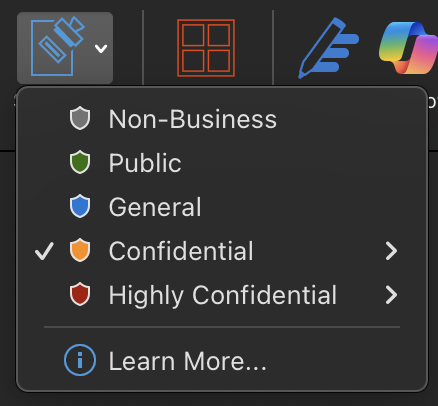Click the Sensitivity label toolbar icon
438x406 pixels.
(57, 47)
